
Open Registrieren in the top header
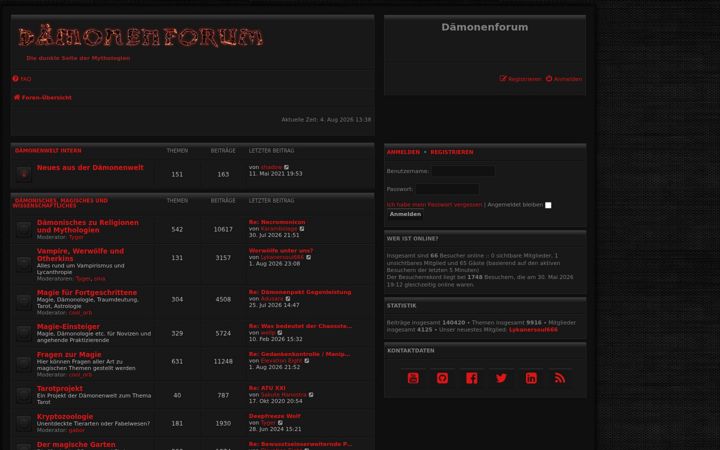pyautogui.click(x=521, y=79)
